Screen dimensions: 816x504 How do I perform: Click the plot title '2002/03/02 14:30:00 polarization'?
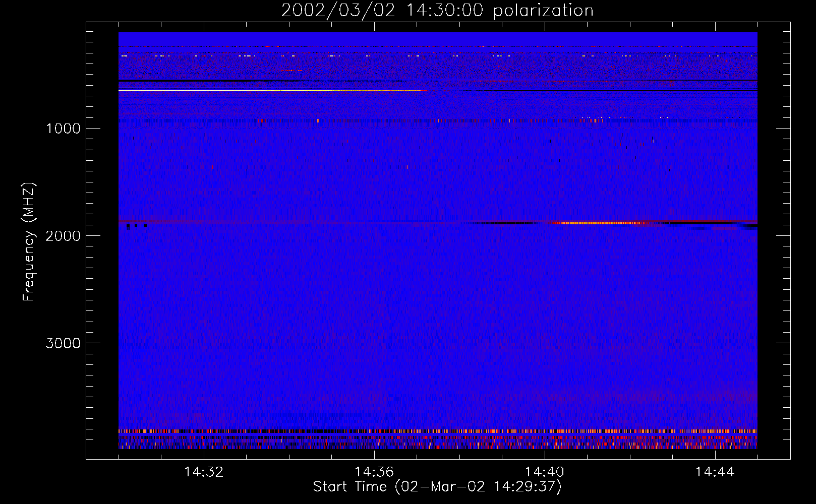coord(437,11)
